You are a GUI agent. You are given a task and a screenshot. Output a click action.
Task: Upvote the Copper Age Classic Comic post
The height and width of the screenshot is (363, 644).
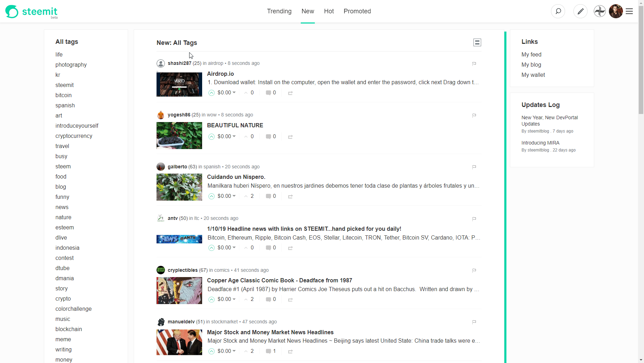click(x=211, y=300)
